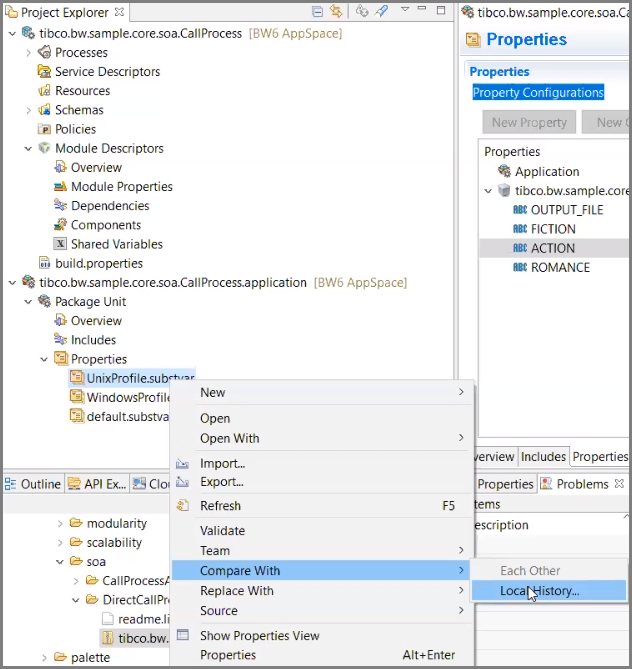Select Validate in context menu

click(x=322, y=530)
